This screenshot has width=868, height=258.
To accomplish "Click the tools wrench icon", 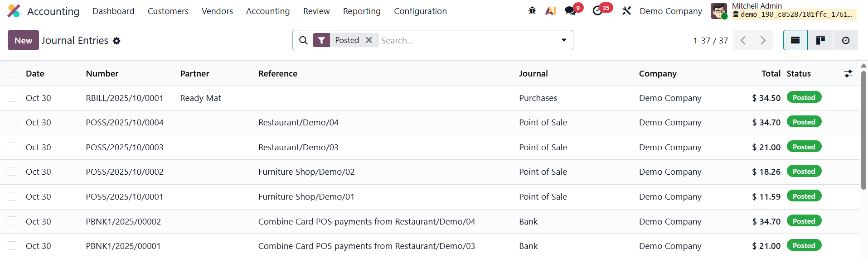I will pos(626,11).
